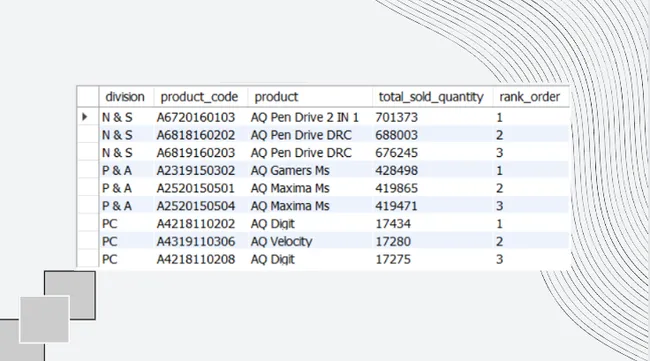
Task: Select cell A6819160203
Action: coord(196,153)
